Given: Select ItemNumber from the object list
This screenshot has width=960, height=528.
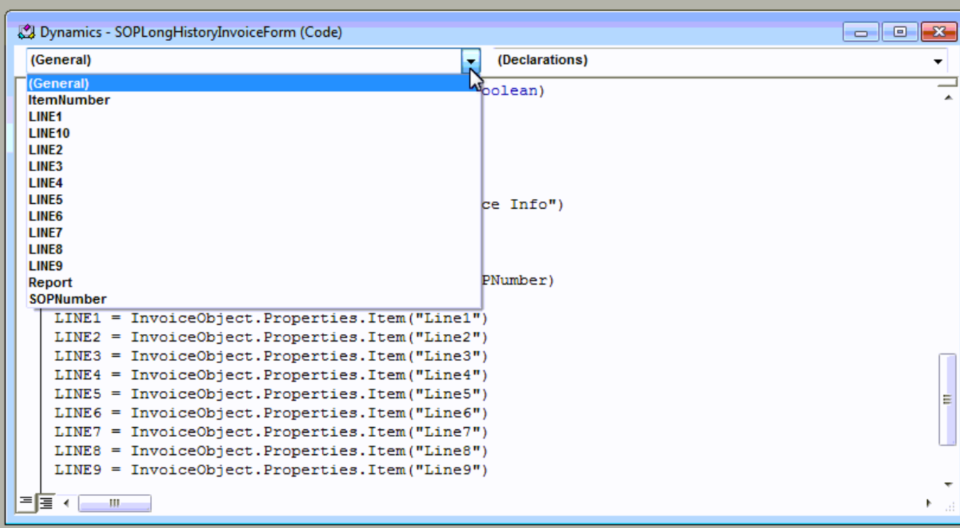Looking at the screenshot, I should tap(69, 100).
